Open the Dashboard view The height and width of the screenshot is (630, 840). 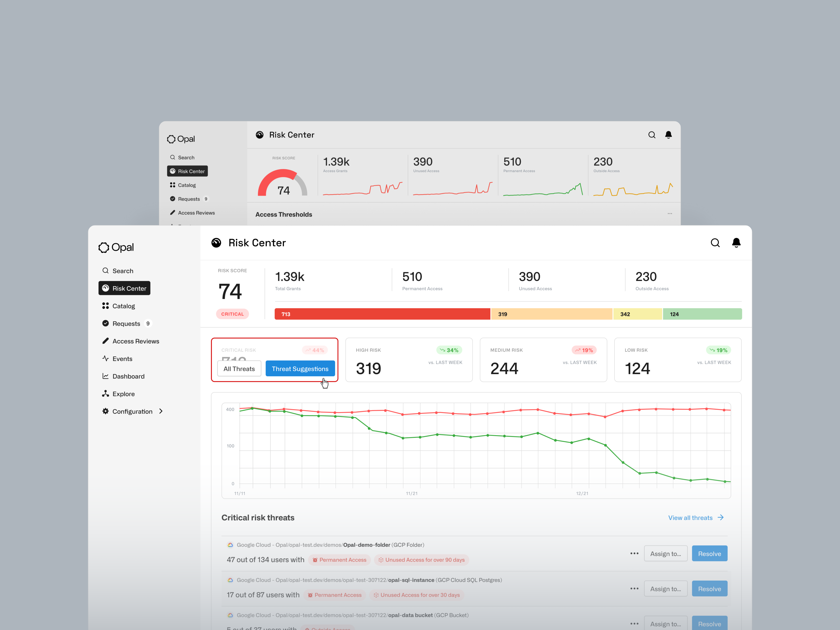pos(128,376)
